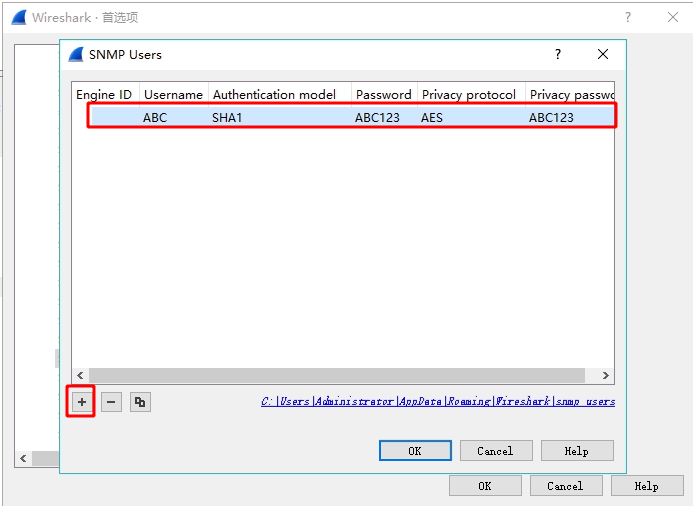
Task: Open the snmp_users file path link
Action: pos(438,401)
